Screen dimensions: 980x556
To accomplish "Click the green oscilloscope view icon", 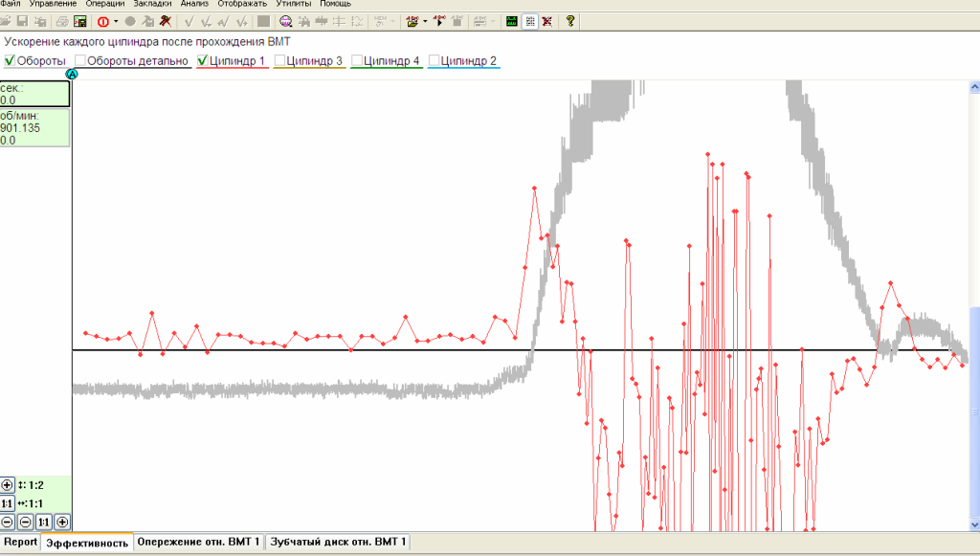I will [x=512, y=21].
